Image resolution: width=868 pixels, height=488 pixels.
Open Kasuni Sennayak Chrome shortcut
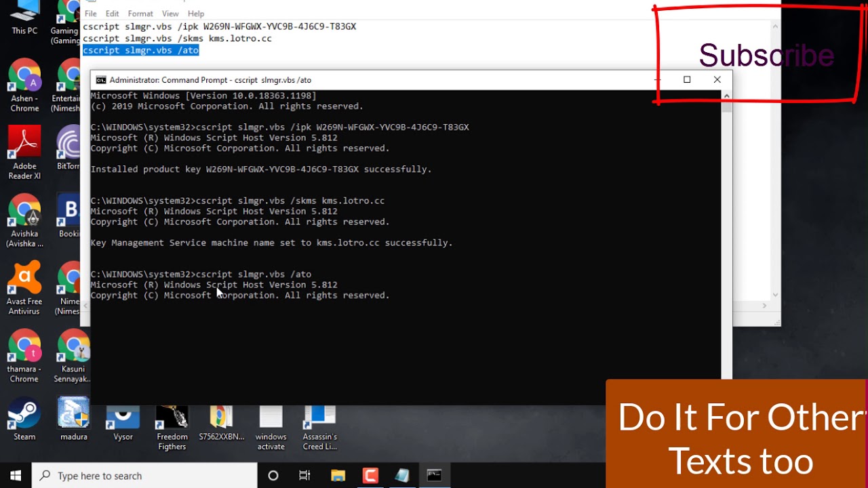(73, 357)
